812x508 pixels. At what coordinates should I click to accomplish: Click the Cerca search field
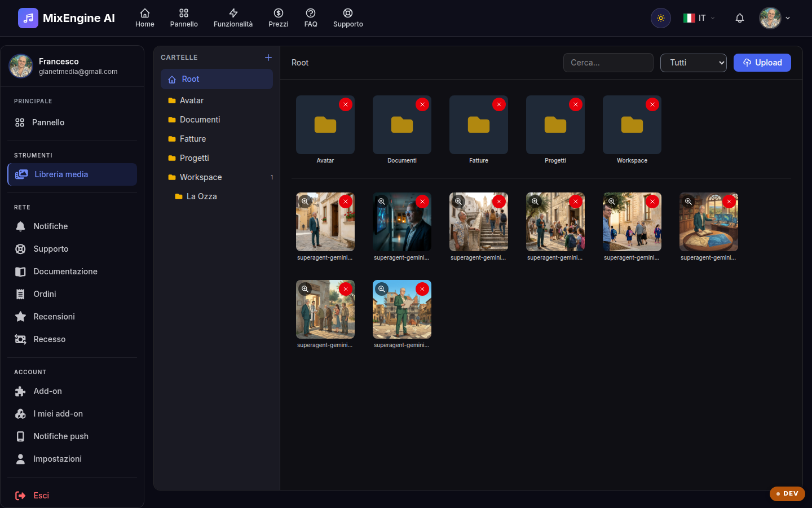coord(608,63)
